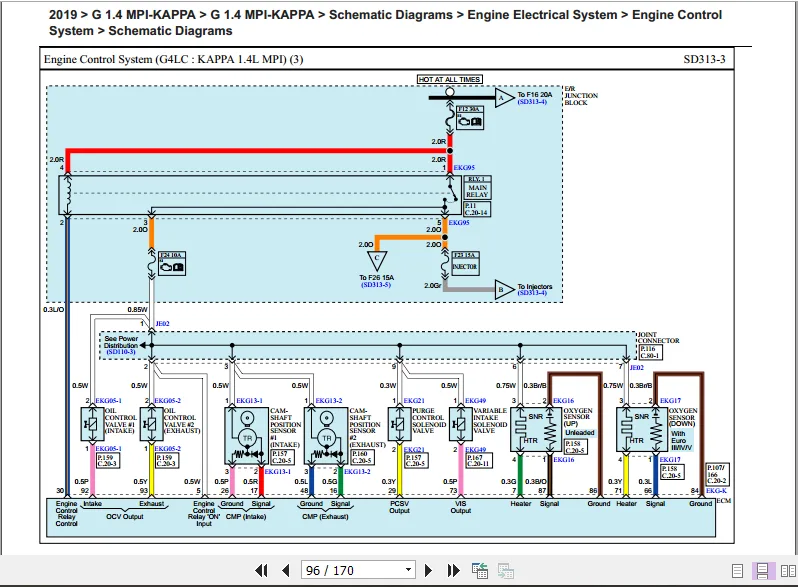Image resolution: width=798 pixels, height=587 pixels.
Task: Switch to two-page facing layout
Action: pyautogui.click(x=788, y=571)
